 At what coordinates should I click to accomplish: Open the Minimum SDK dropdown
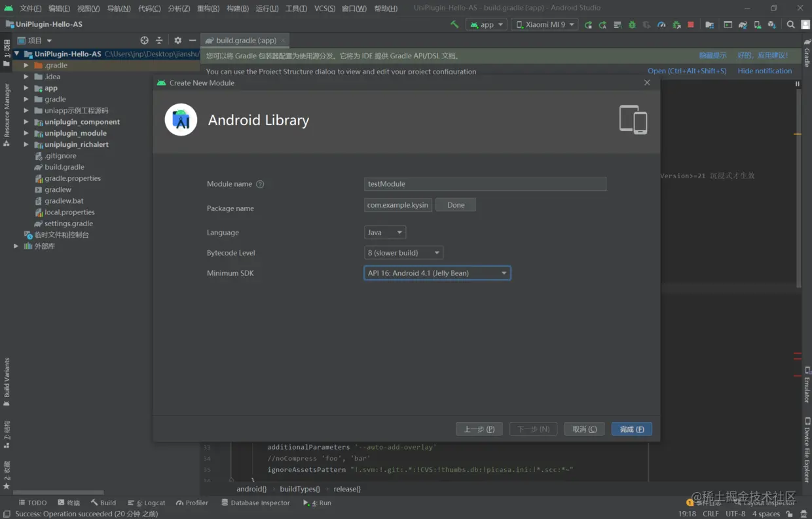point(437,273)
